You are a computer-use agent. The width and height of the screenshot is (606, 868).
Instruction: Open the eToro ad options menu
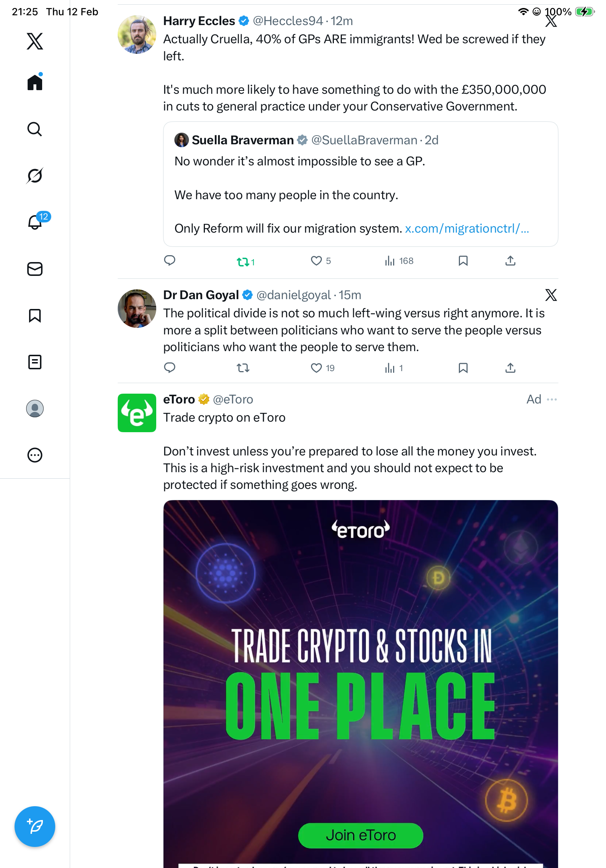552,399
